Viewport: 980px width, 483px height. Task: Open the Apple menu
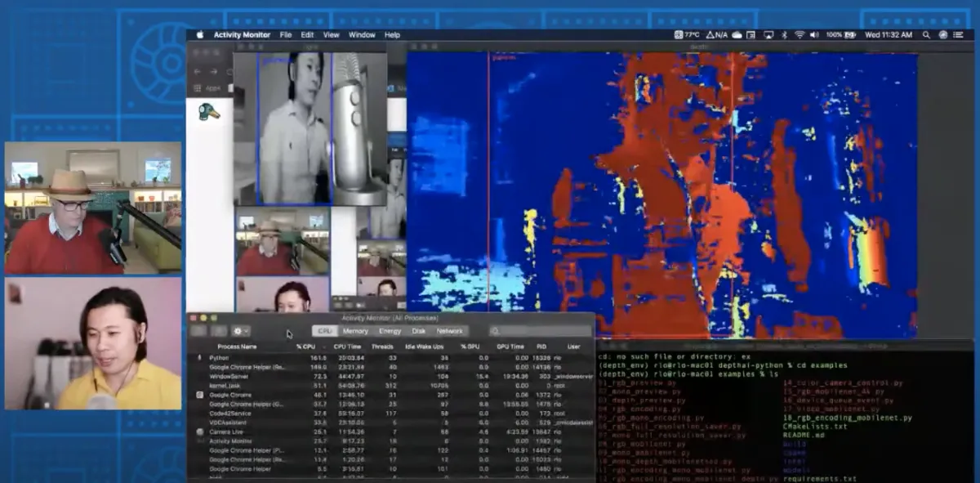click(x=199, y=35)
